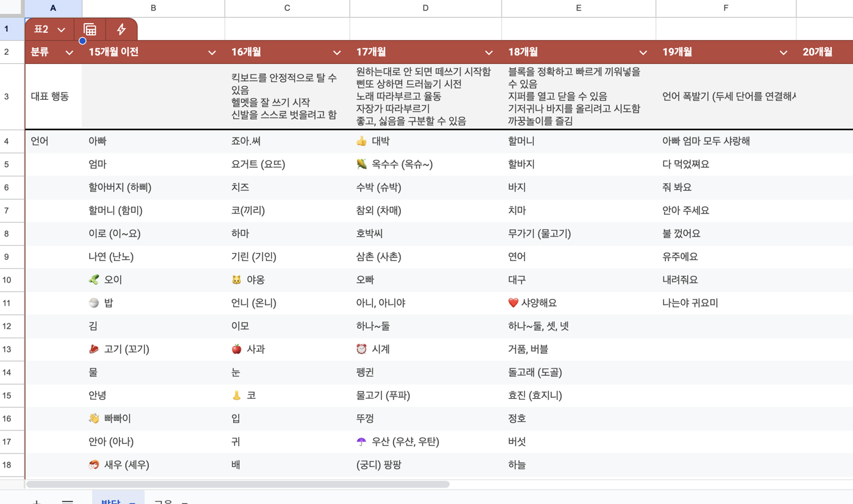The height and width of the screenshot is (504, 853).
Task: Open the 표2 table name menu
Action: [x=49, y=29]
